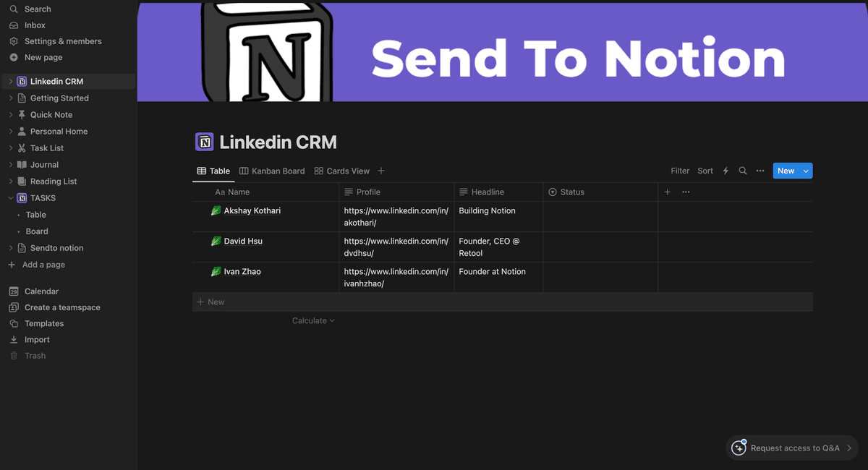Open the Calculate dropdown
Image resolution: width=868 pixels, height=470 pixels.
[313, 321]
